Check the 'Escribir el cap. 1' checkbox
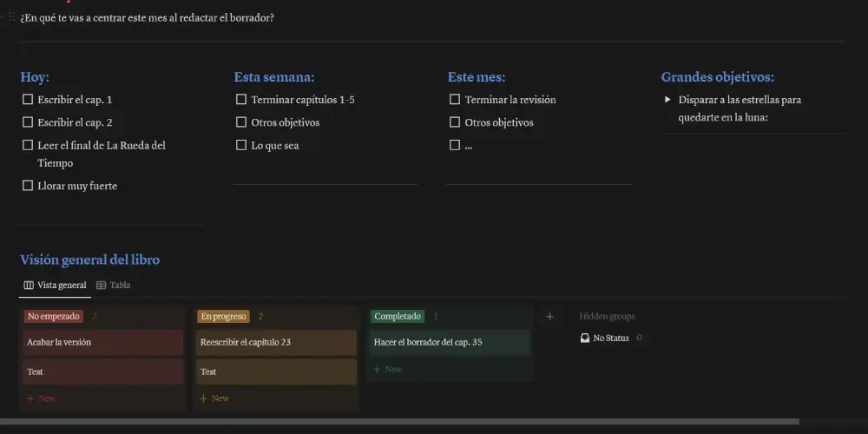Viewport: 868px width, 434px height. (28, 100)
